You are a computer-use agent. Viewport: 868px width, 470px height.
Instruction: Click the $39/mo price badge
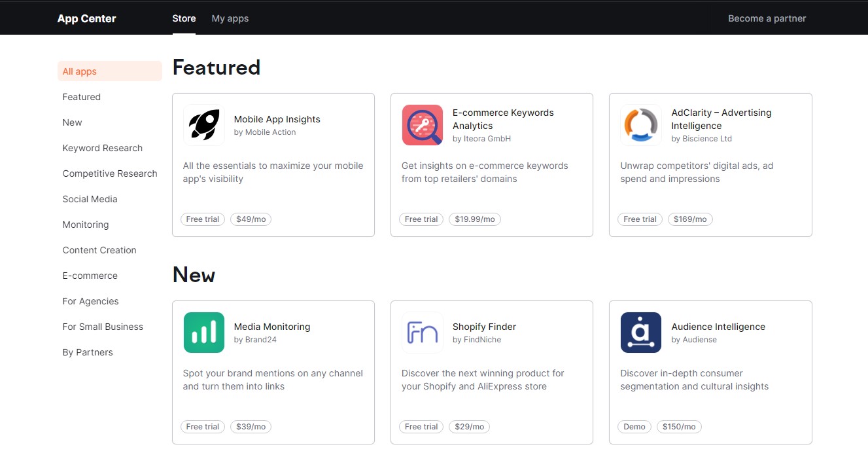tap(251, 427)
